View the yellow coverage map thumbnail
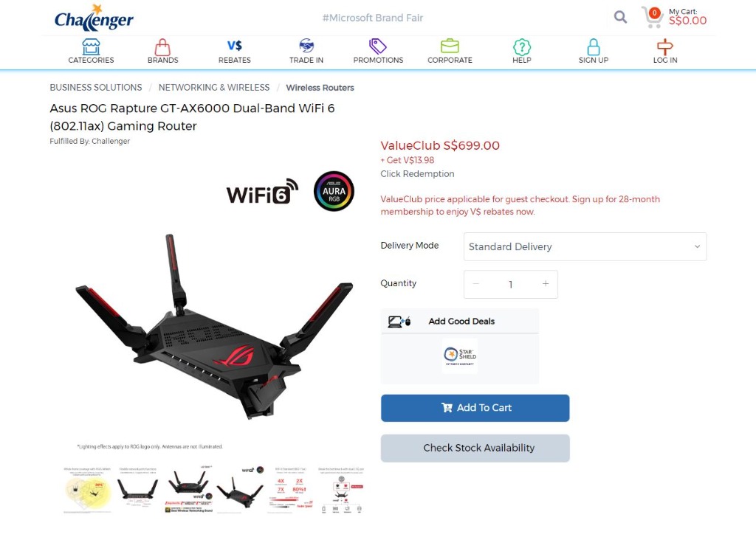 [87, 490]
